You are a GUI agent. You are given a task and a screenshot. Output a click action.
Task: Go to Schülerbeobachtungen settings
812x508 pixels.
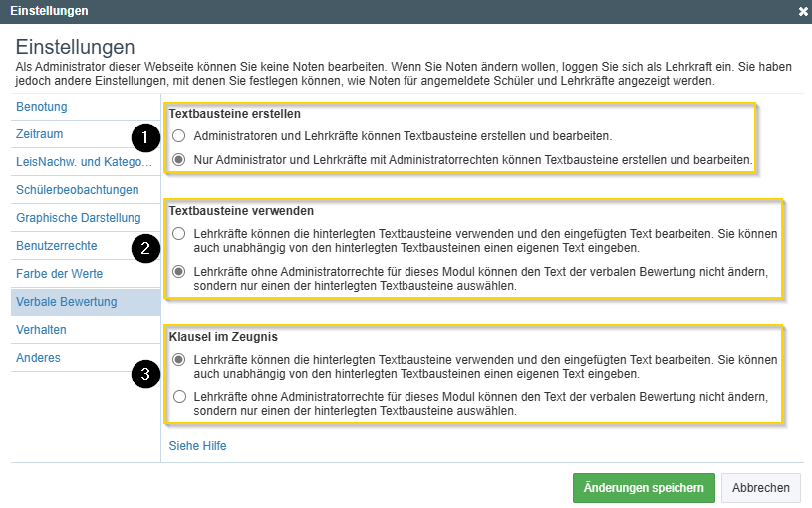(77, 189)
